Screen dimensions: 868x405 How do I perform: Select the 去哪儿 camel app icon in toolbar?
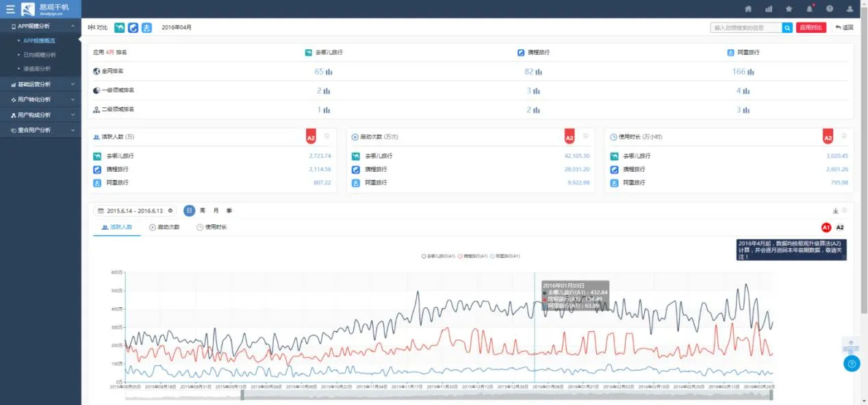pyautogui.click(x=120, y=27)
